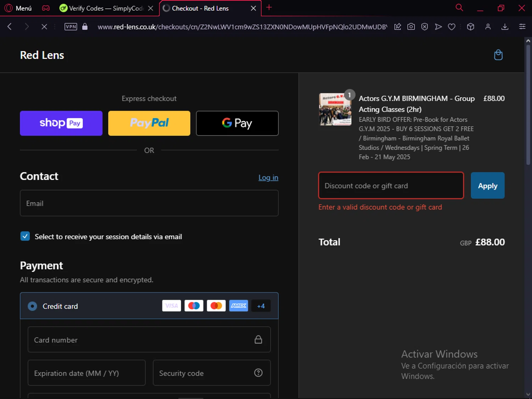Open the profile account icon
532x399 pixels.
coord(488,27)
